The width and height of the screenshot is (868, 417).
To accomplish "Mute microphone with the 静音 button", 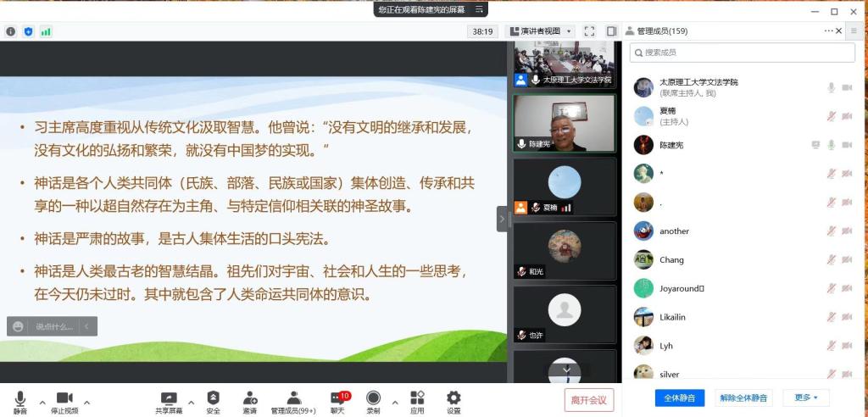I will click(19, 401).
